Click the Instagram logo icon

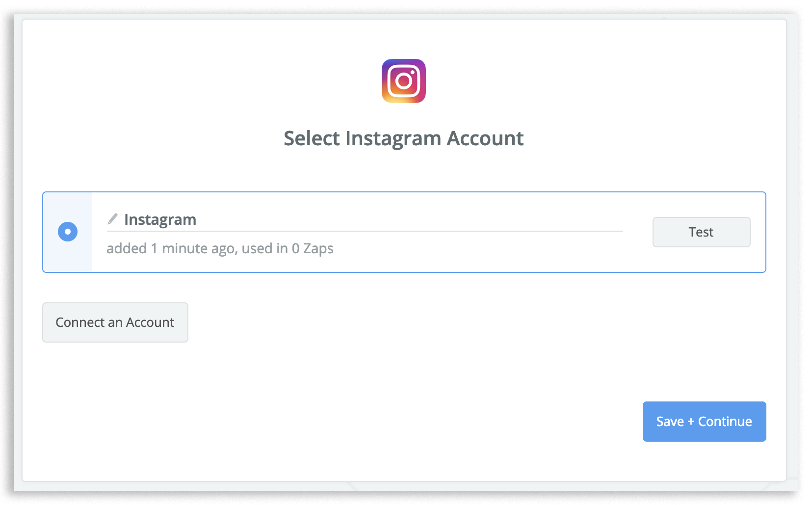403,81
